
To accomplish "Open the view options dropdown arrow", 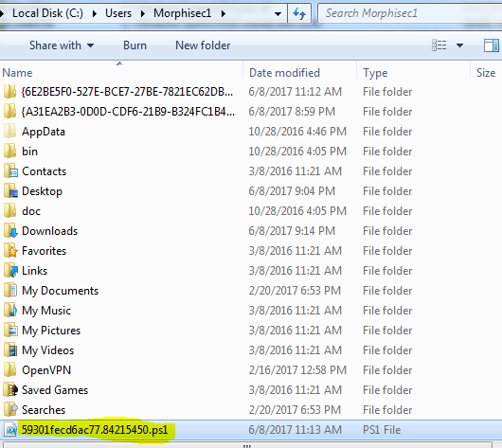I will 459,45.
